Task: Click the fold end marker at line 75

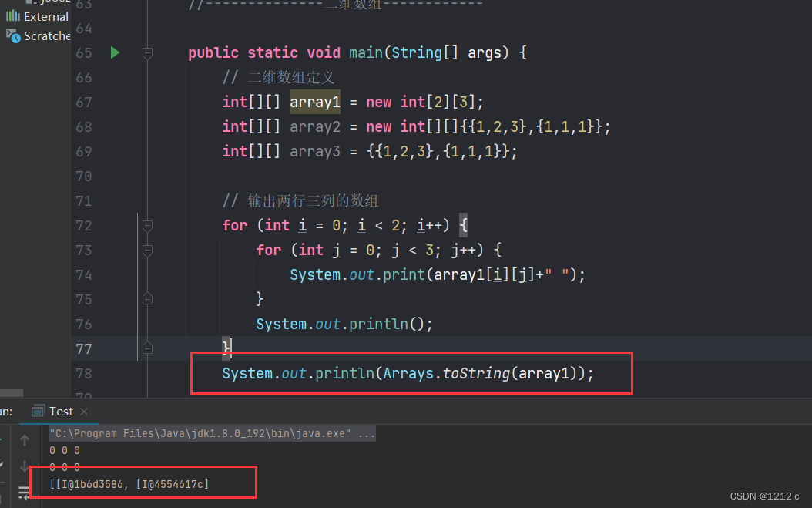Action: (148, 299)
